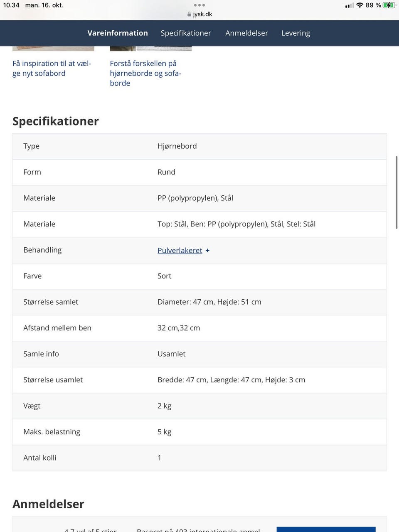Go to the Anmeldelser tab
Viewport: 399px width, 532px height.
click(x=246, y=33)
